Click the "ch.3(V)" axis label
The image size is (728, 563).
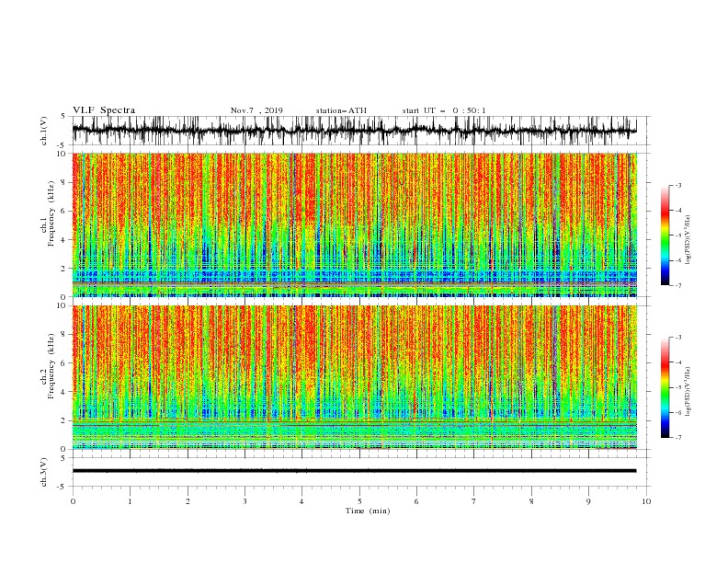tap(44, 472)
